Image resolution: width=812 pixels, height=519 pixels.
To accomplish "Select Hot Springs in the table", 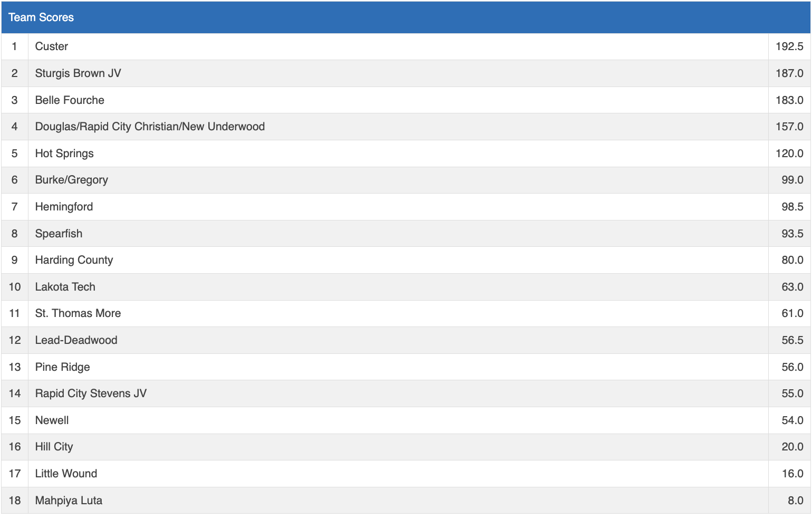I will click(64, 153).
